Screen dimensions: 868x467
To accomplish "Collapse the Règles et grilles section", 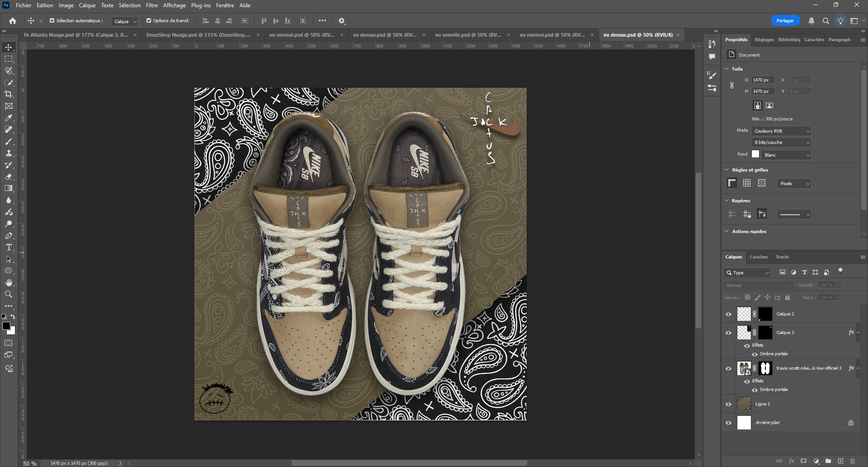I will coord(727,170).
